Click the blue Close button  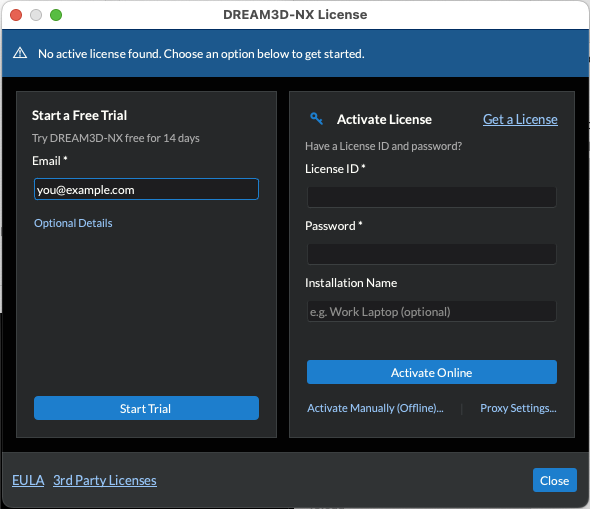555,480
